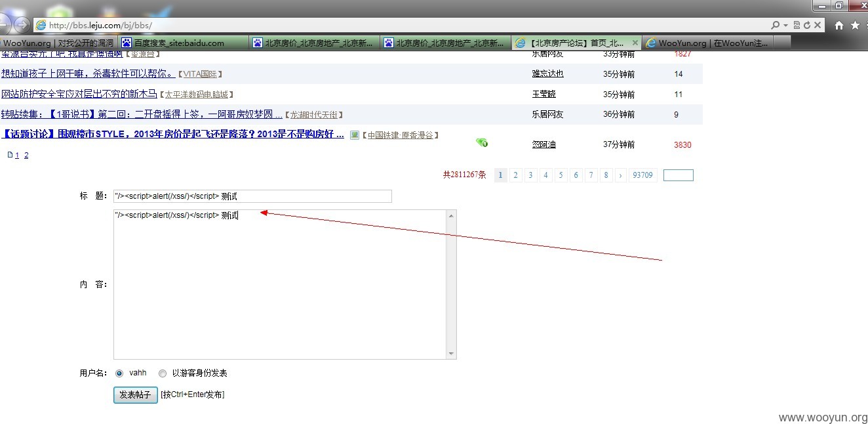
Task: Open post 网站防护安全宝应对层出不穷的新木马
Action: [x=79, y=94]
